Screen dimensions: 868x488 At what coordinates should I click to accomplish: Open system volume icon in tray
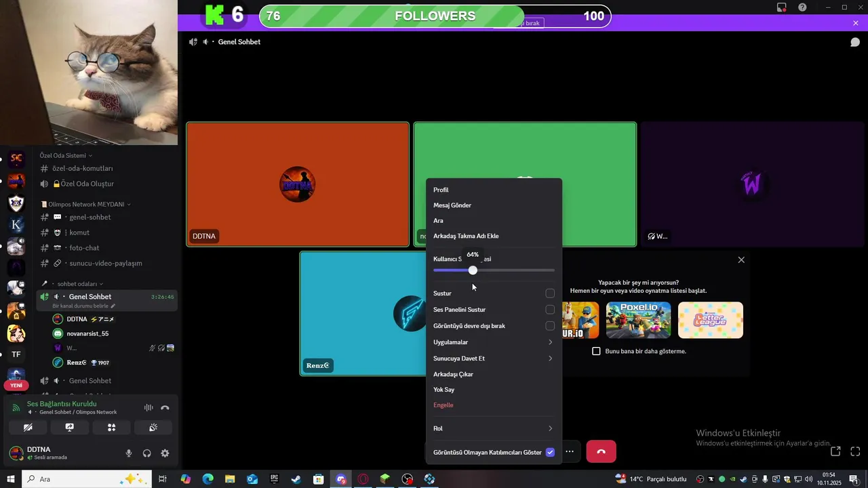[x=808, y=479]
